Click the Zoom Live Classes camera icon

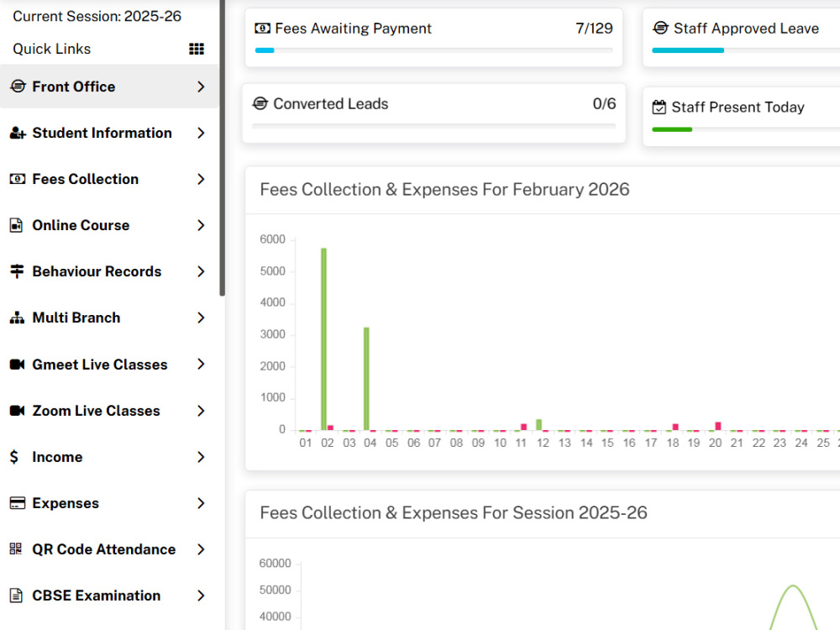[17, 411]
